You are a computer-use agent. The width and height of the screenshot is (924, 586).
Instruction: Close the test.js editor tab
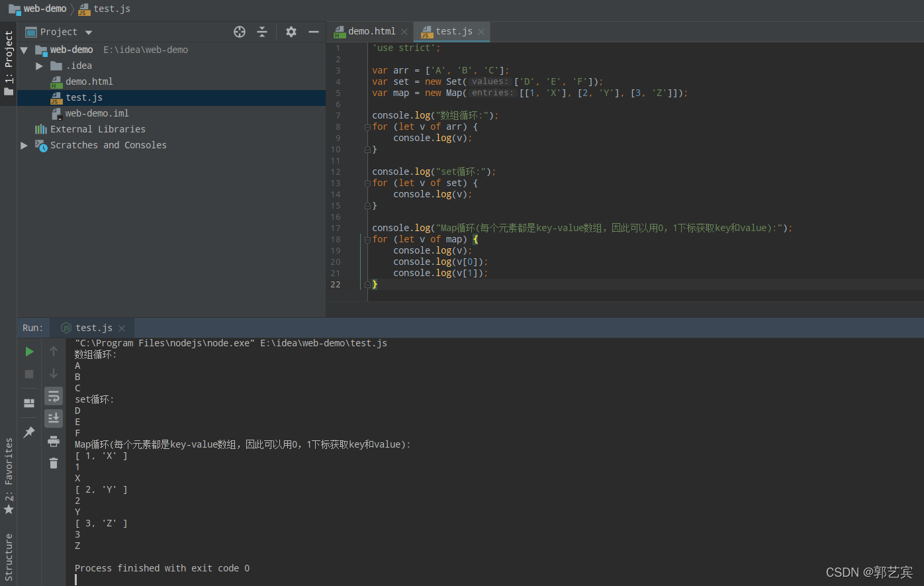(x=481, y=32)
